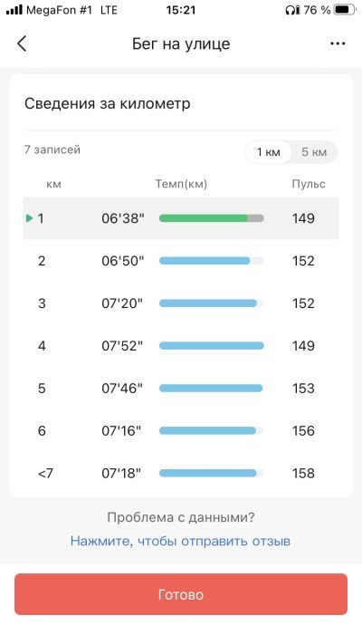Viewport: 362px width, 644px height.
Task: Tap the blue pace bar for kilometer 4
Action: [x=212, y=346]
